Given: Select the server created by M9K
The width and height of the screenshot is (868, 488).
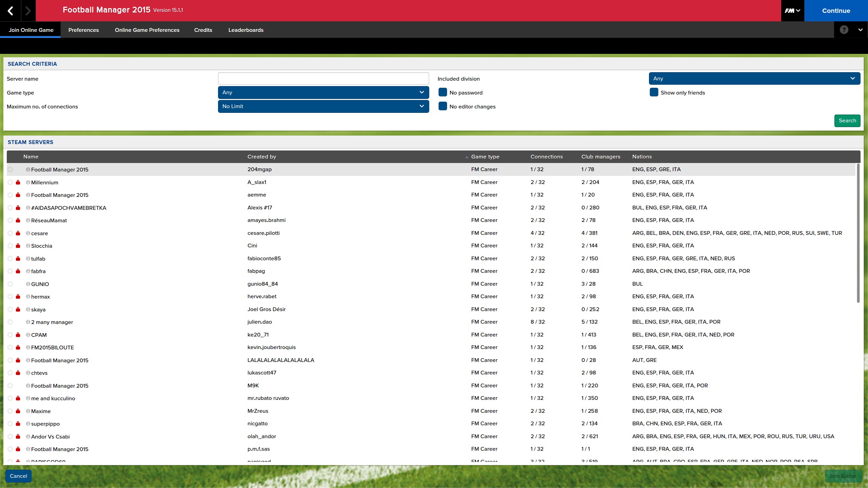Looking at the screenshot, I should (431, 386).
